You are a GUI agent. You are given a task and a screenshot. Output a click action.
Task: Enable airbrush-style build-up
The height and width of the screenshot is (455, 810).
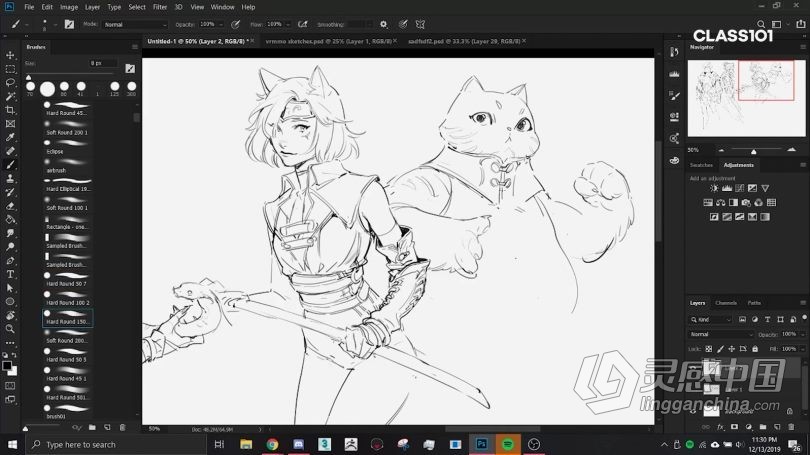[x=303, y=24]
